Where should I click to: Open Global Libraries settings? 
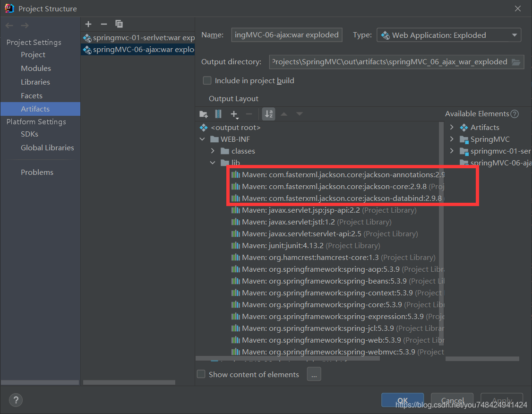[47, 147]
